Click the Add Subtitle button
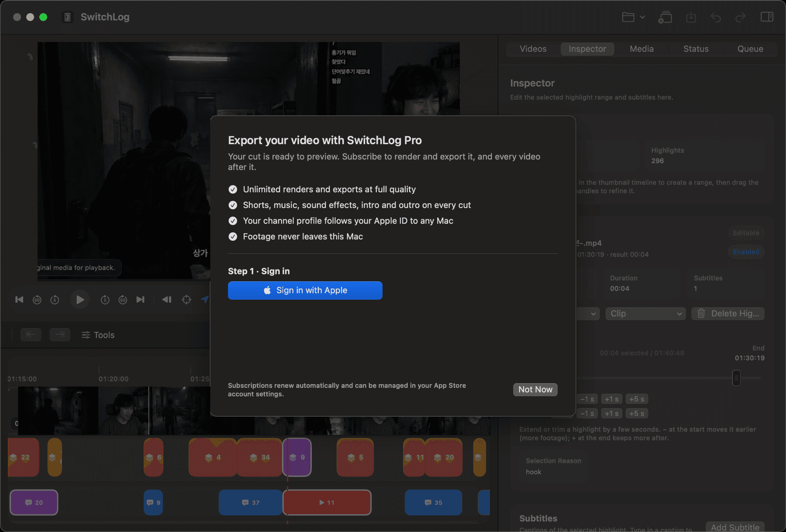The height and width of the screenshot is (532, 786). tap(735, 527)
